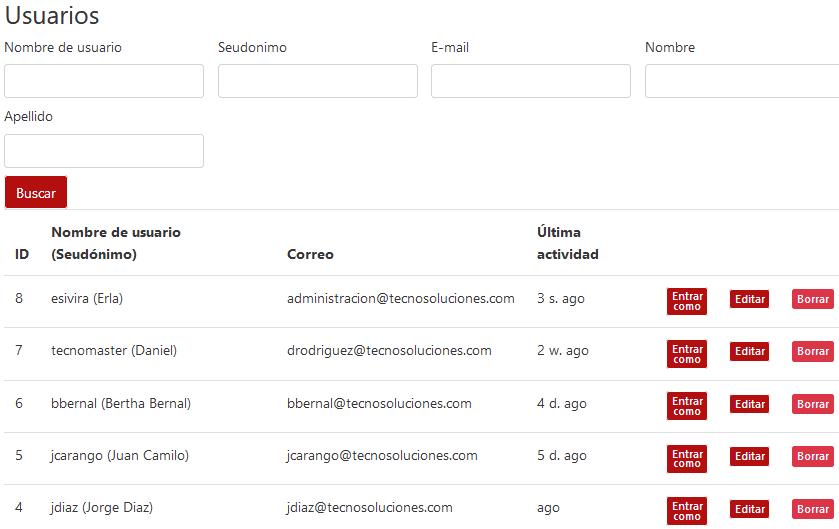Log in as tecnomaster via Entrar como

[687, 354]
